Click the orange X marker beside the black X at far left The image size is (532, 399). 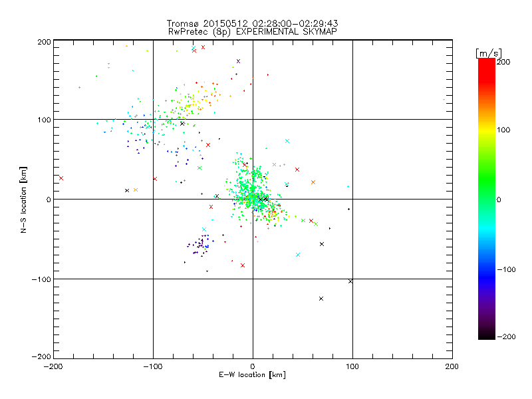(136, 190)
